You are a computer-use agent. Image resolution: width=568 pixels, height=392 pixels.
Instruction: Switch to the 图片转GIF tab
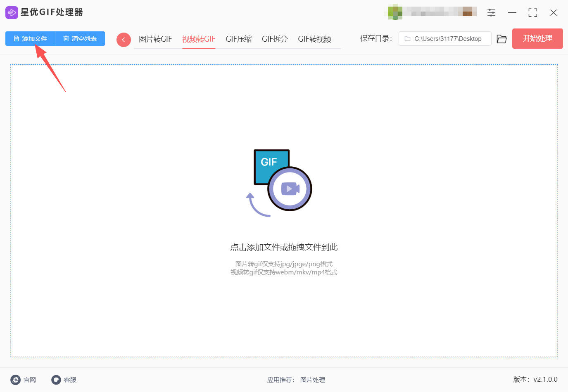(155, 39)
